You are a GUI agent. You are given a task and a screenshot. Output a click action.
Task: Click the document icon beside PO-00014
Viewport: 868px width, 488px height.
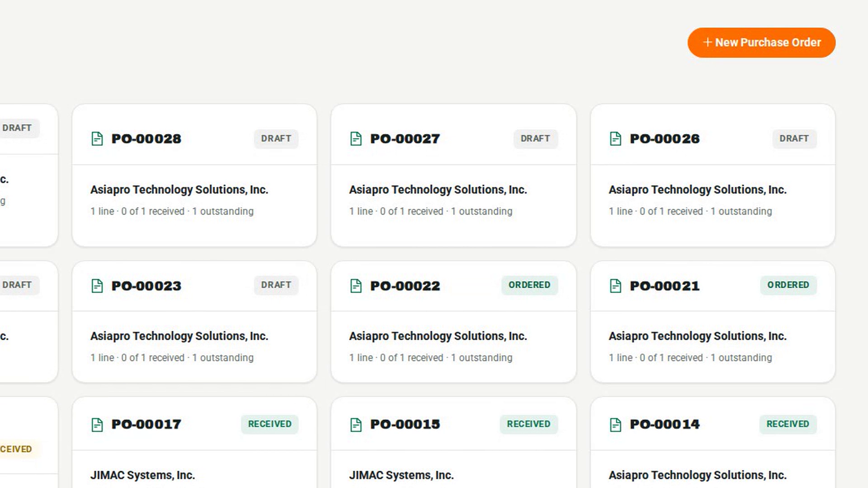[x=615, y=425]
